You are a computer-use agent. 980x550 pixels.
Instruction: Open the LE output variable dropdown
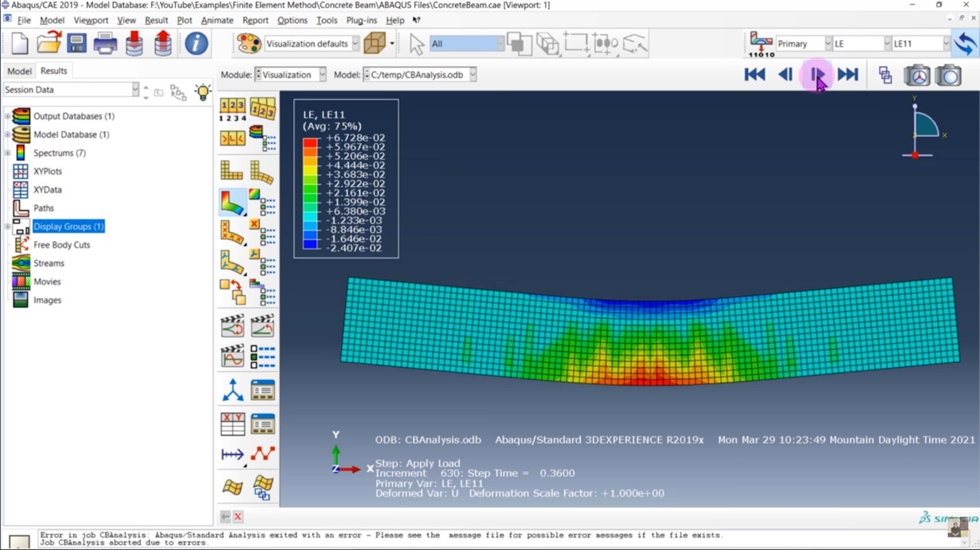pyautogui.click(x=862, y=43)
